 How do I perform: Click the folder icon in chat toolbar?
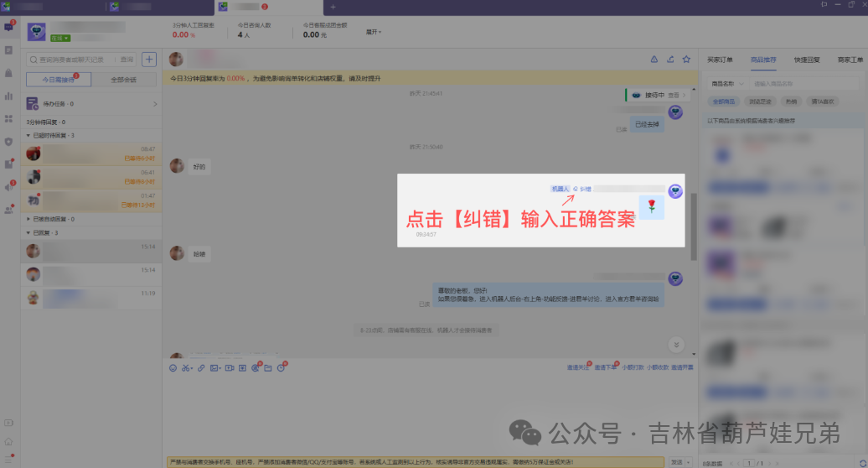click(x=268, y=367)
